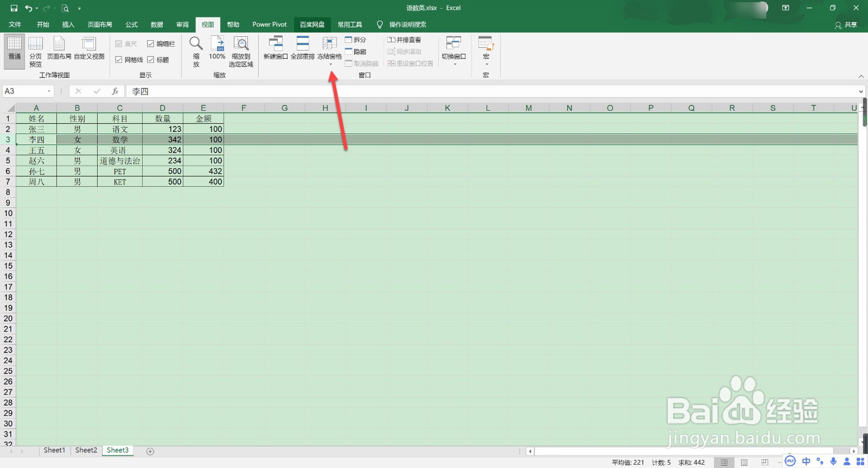
Task: Reset zoom to 100%
Action: click(217, 48)
